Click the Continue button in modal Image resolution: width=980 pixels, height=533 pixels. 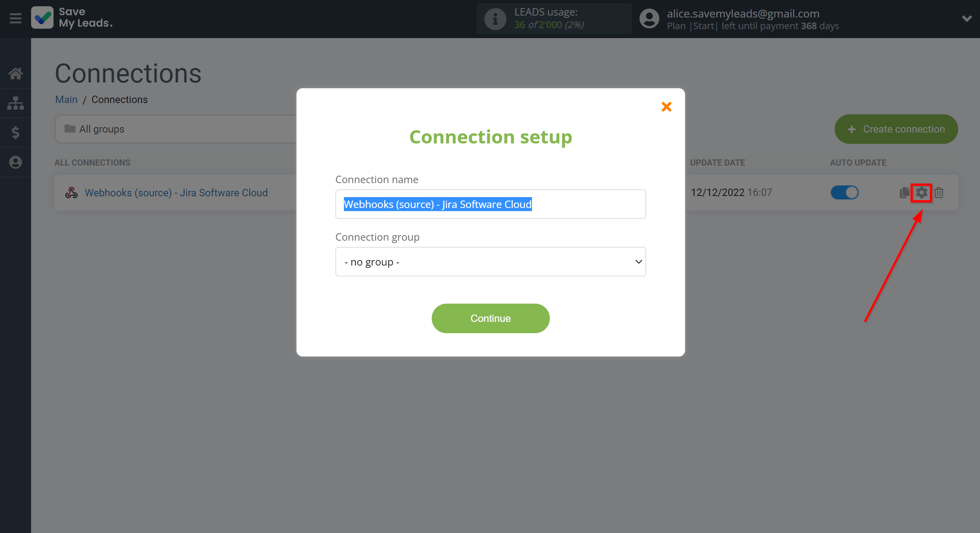click(490, 318)
